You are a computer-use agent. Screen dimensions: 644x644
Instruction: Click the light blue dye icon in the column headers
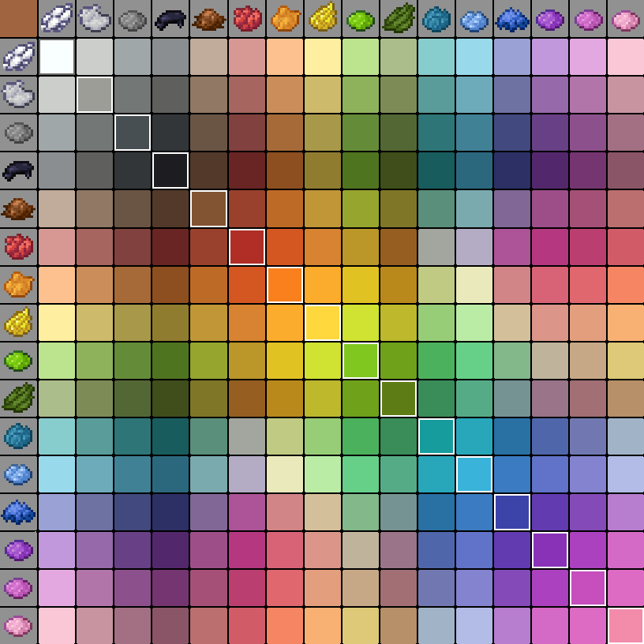coord(474,21)
